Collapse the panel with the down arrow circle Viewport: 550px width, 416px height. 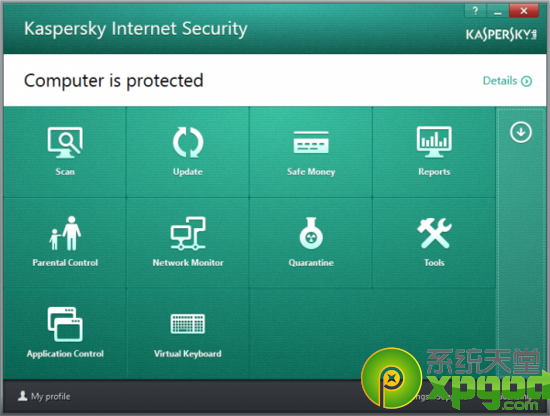coord(521,132)
